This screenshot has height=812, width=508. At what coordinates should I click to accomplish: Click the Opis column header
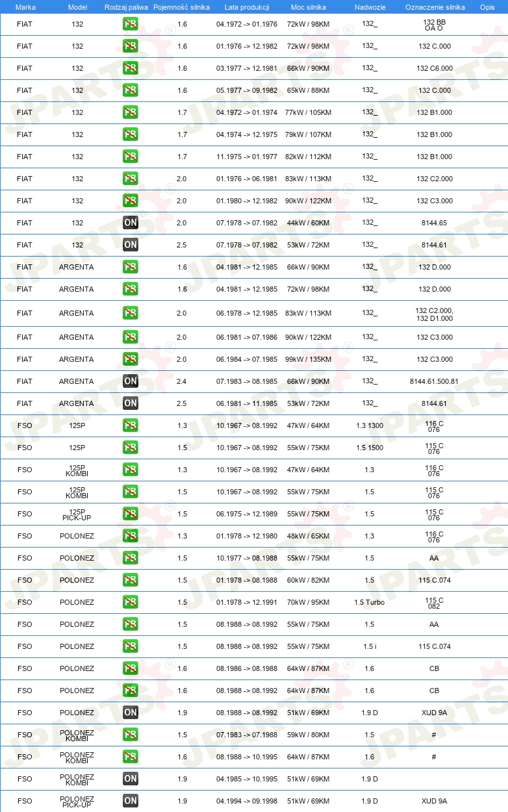coord(487,7)
